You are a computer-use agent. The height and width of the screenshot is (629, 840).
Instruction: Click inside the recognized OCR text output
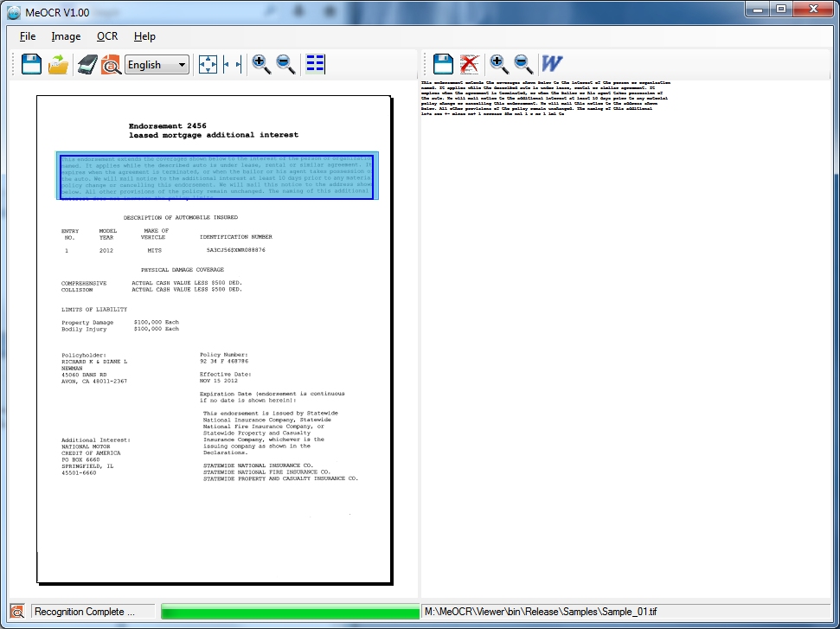pyautogui.click(x=545, y=98)
